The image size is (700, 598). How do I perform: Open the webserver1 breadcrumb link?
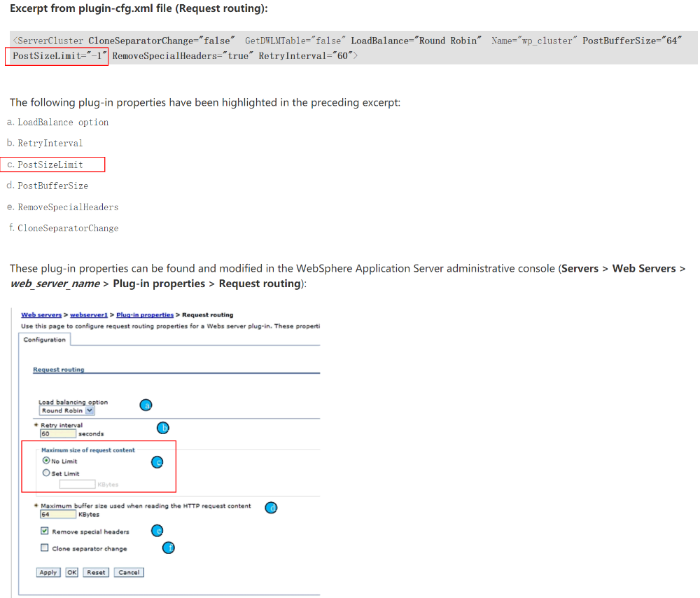89,315
